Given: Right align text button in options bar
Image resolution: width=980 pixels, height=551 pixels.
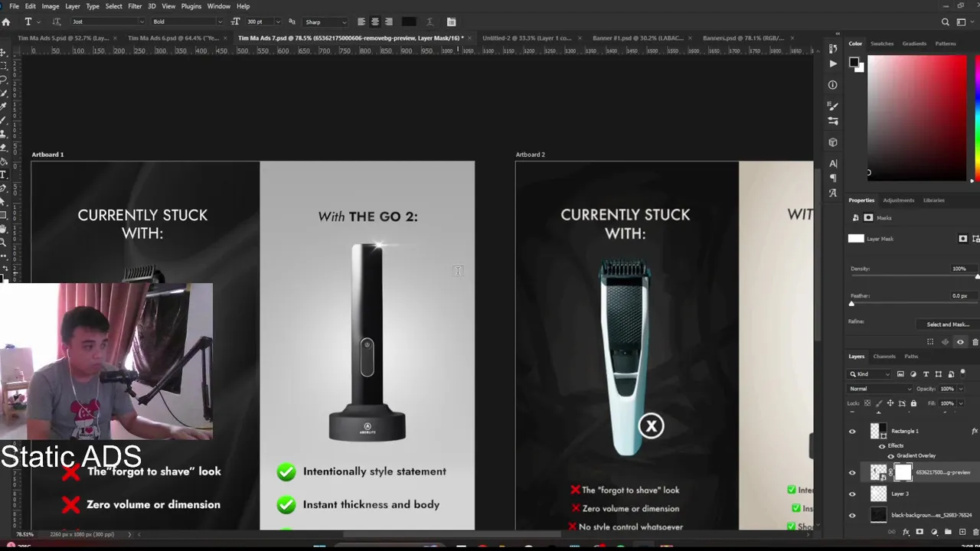Looking at the screenshot, I should tap(389, 21).
